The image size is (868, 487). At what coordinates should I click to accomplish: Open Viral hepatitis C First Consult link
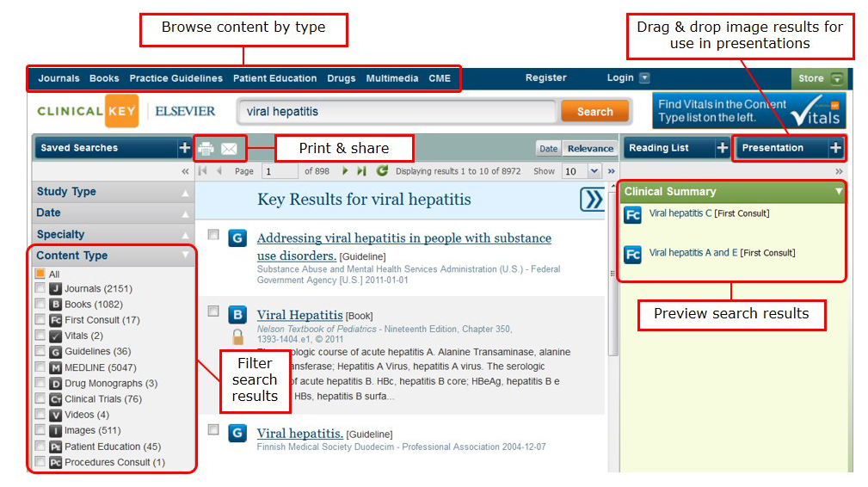pyautogui.click(x=680, y=213)
